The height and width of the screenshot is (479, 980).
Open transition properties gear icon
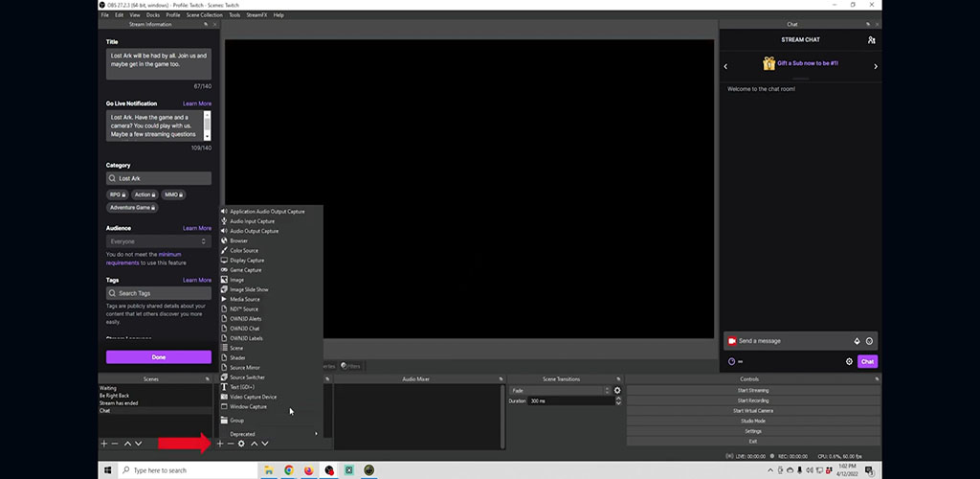click(x=617, y=390)
